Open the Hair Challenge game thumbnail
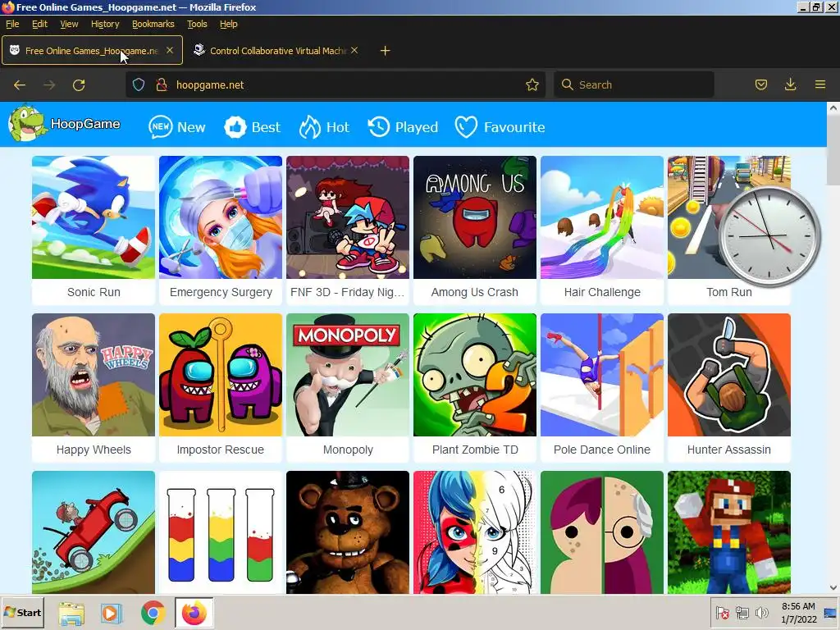The height and width of the screenshot is (630, 840). point(601,217)
